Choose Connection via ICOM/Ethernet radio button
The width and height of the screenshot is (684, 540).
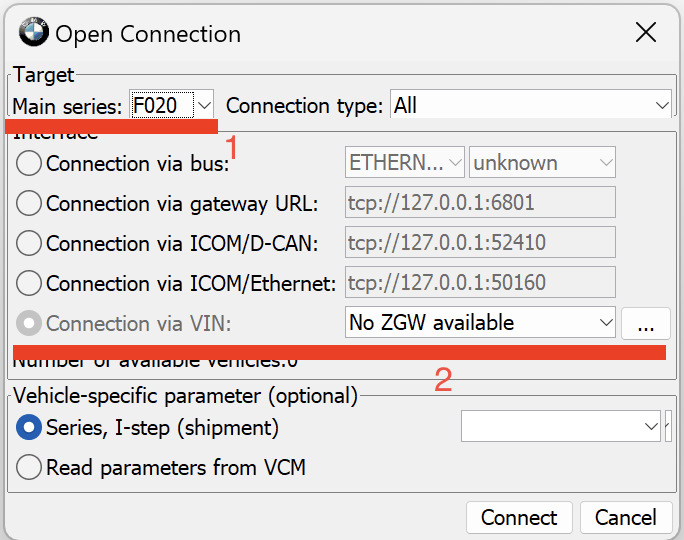click(x=30, y=283)
